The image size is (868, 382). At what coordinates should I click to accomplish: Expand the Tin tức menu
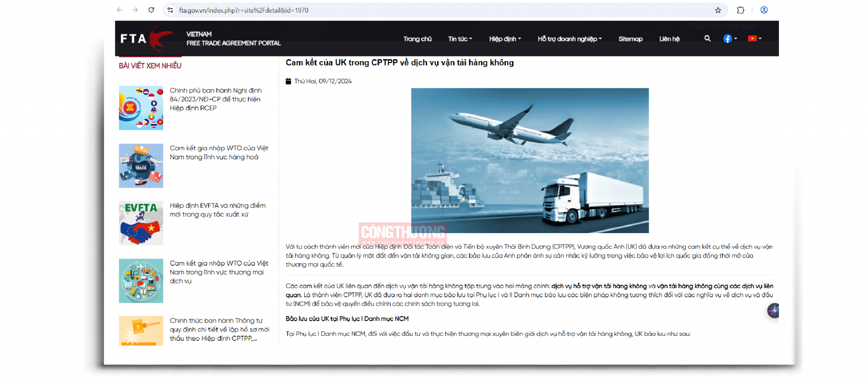[460, 39]
